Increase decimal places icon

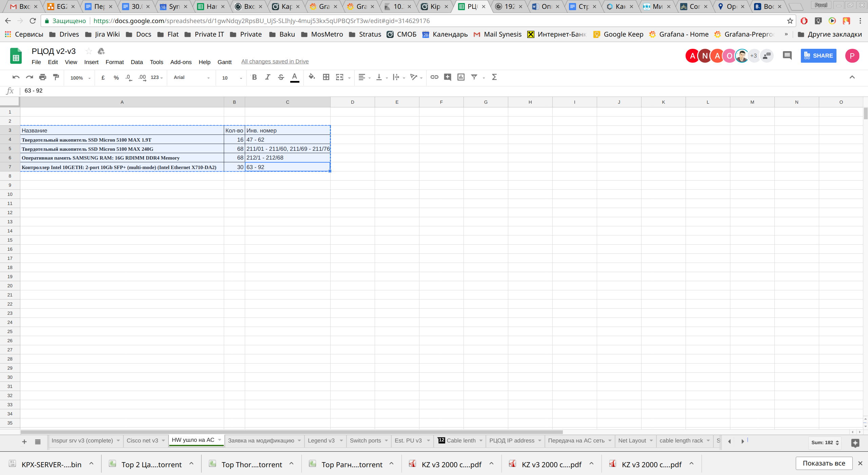pyautogui.click(x=142, y=78)
